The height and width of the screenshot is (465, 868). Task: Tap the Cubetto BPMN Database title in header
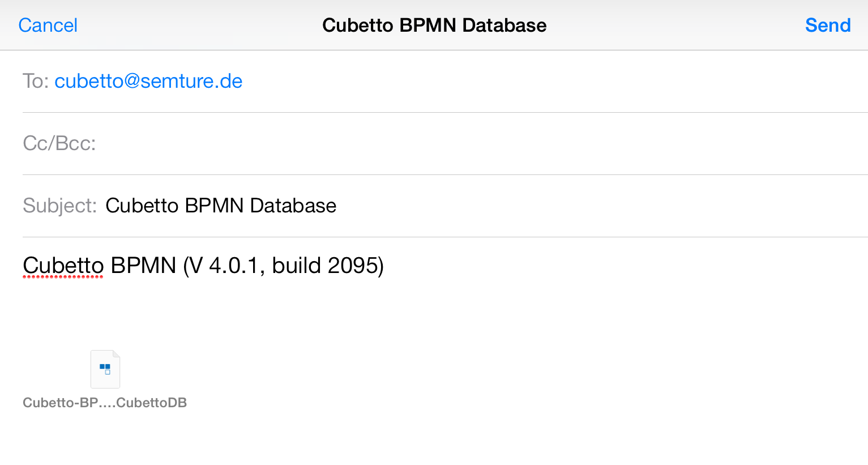click(434, 25)
